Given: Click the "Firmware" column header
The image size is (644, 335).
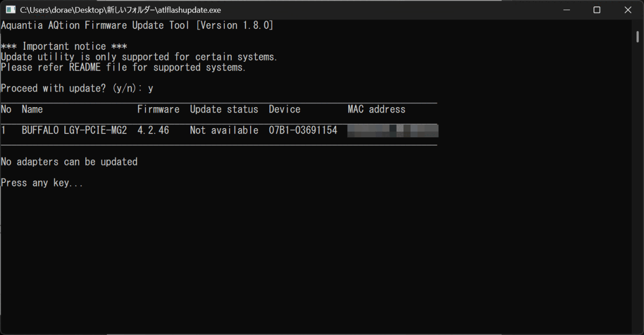Looking at the screenshot, I should click(x=158, y=109).
